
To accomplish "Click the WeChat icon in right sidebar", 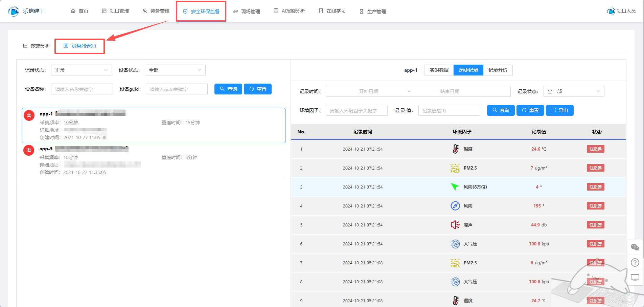I will tap(635, 247).
